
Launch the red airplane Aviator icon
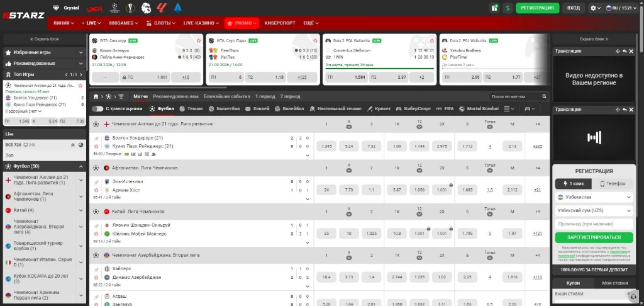(x=94, y=8)
